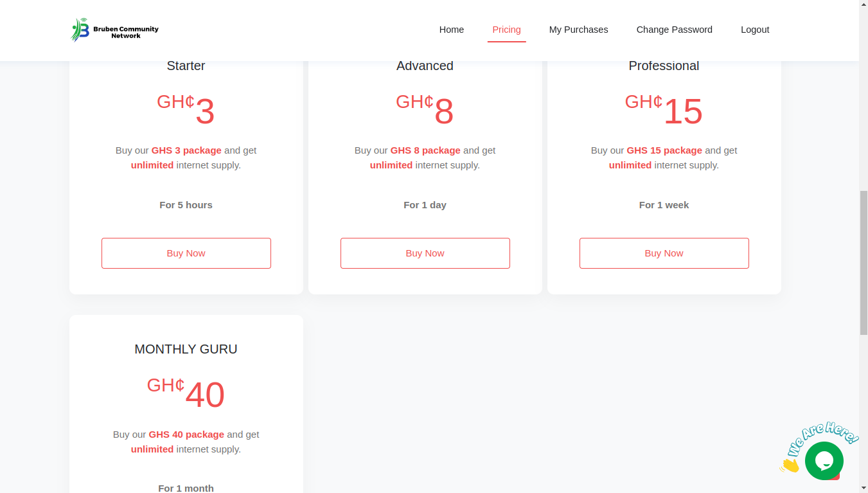Go to My Purchases
The image size is (868, 493).
pyautogui.click(x=578, y=30)
